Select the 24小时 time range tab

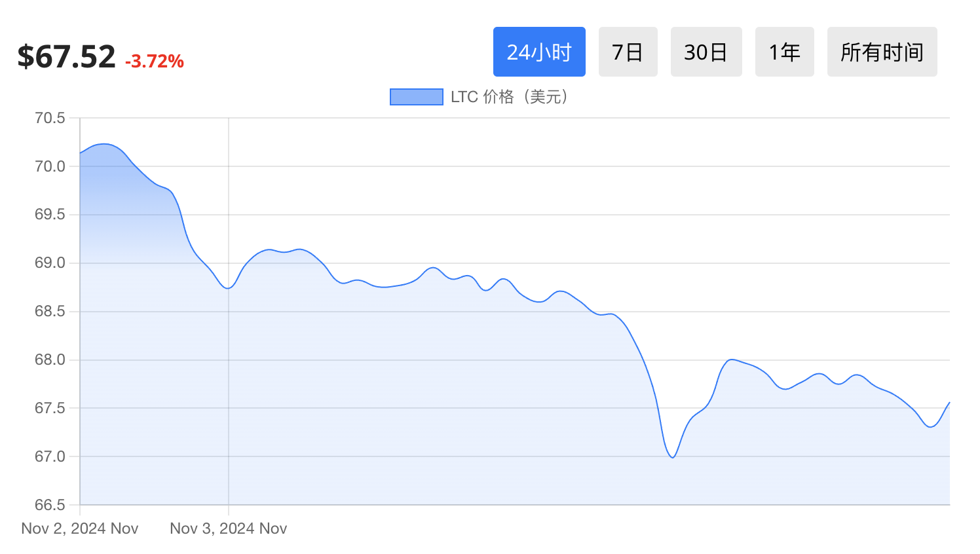(x=538, y=52)
